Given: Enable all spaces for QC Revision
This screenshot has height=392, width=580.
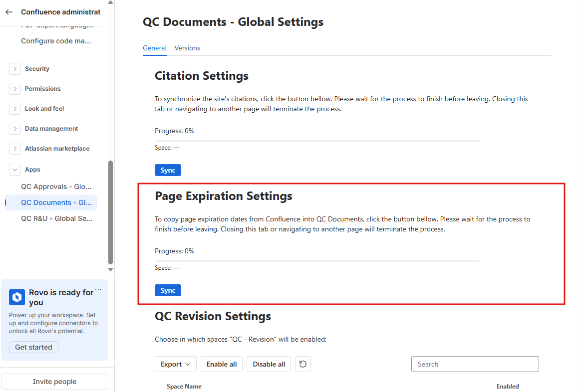Looking at the screenshot, I should (222, 364).
